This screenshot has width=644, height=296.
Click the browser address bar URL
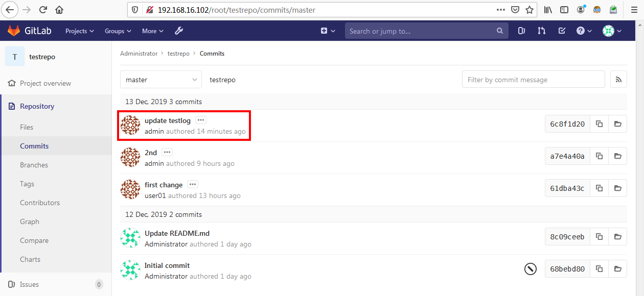[237, 10]
